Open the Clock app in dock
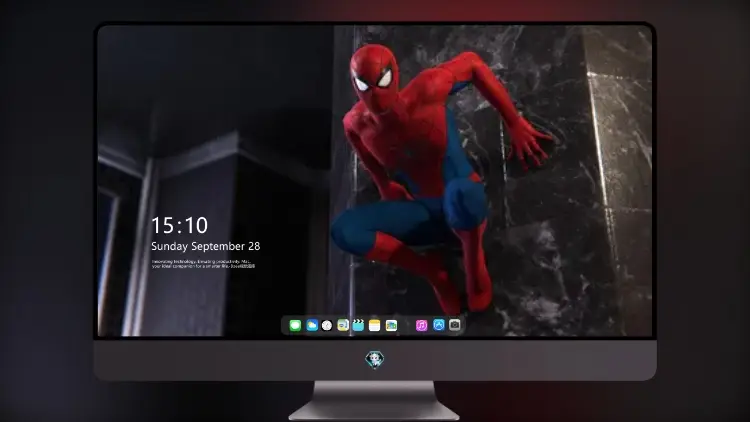Image resolution: width=750 pixels, height=422 pixels. pyautogui.click(x=327, y=325)
